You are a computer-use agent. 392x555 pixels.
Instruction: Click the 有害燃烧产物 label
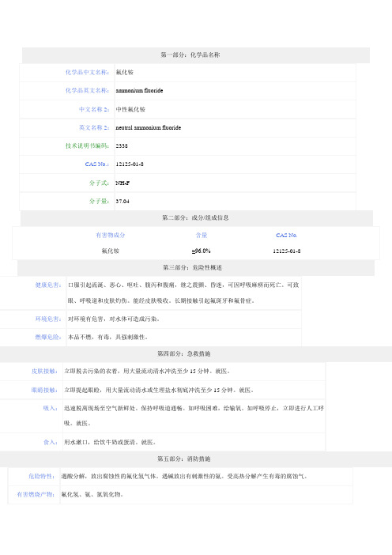pos(36,494)
